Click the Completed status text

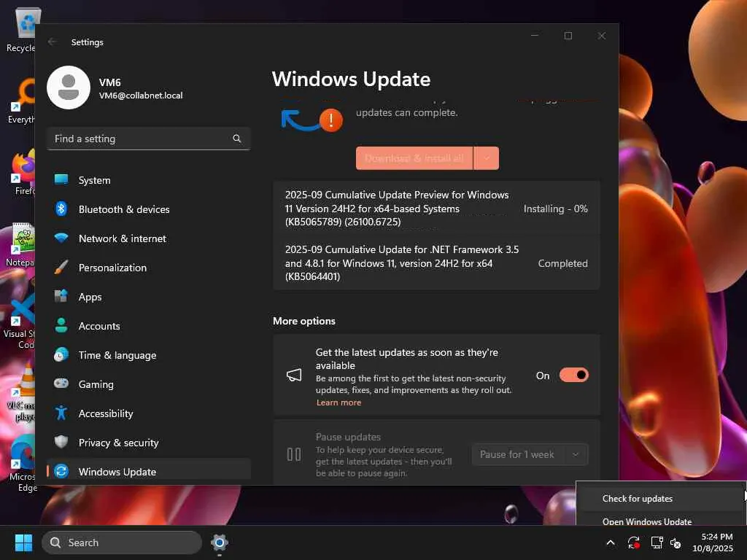point(562,263)
